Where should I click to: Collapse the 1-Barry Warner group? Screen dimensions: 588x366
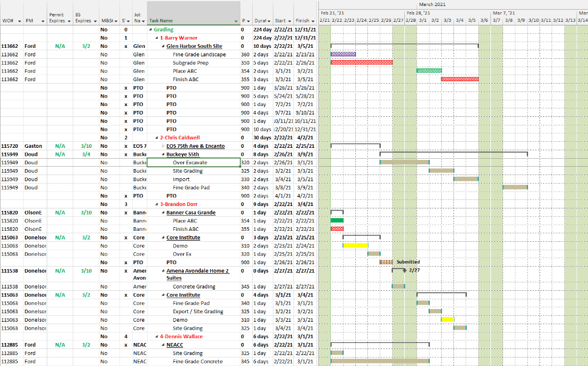coord(157,38)
